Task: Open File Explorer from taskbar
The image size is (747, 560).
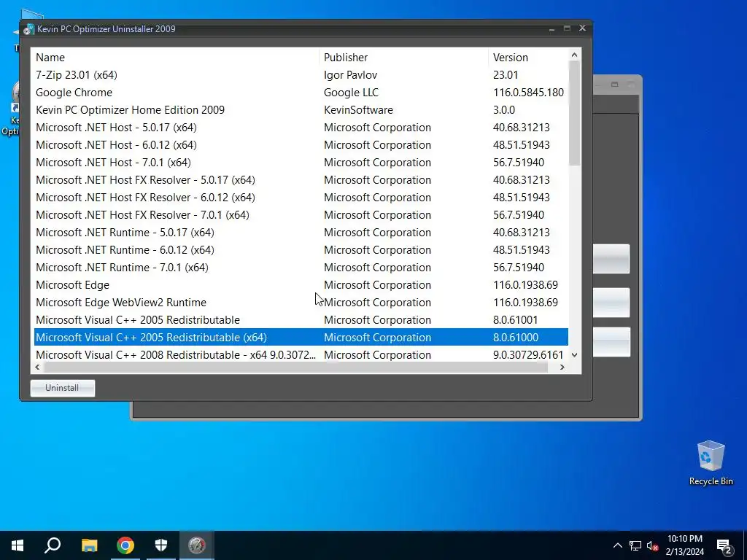Action: click(89, 545)
